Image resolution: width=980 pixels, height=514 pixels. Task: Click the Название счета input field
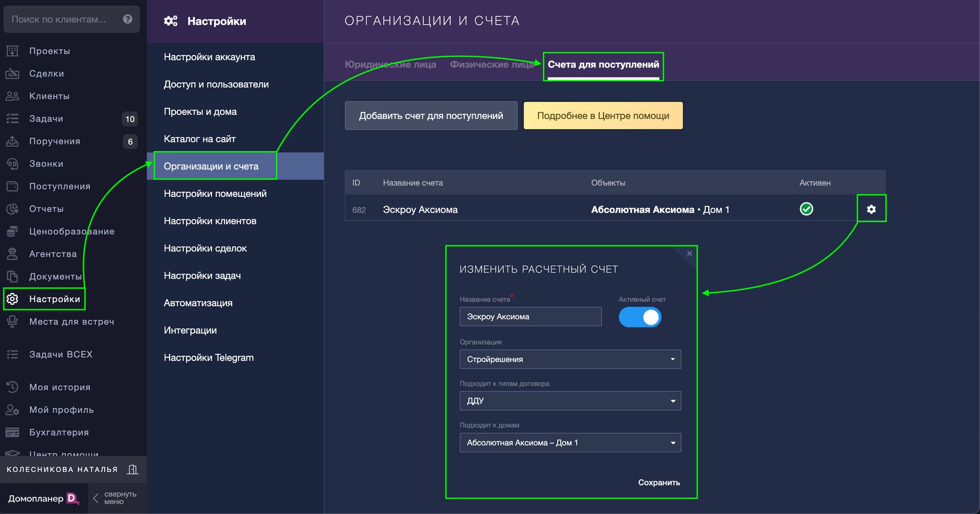tap(530, 317)
